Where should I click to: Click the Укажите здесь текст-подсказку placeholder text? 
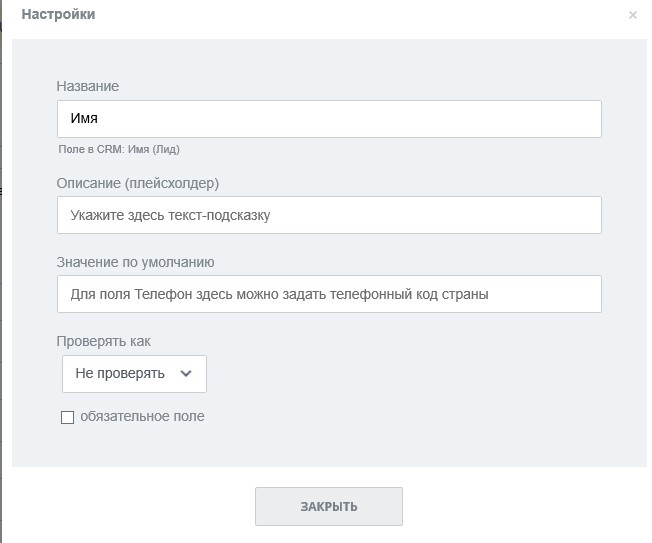tap(170, 215)
